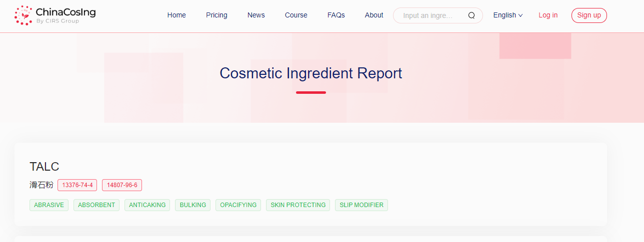Select CAS number 14807-96-6 tag

tap(122, 185)
